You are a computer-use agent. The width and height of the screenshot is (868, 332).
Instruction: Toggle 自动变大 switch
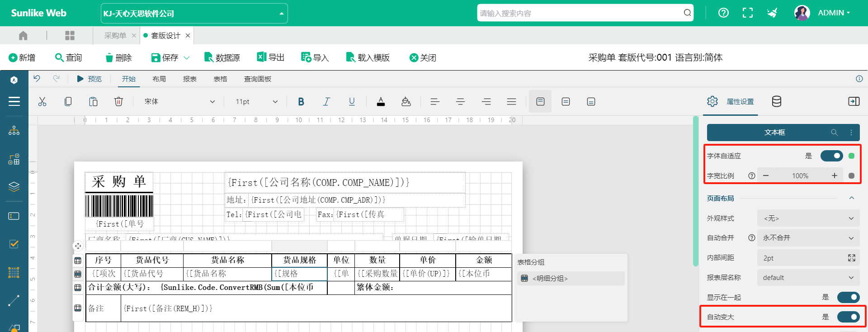point(849,317)
